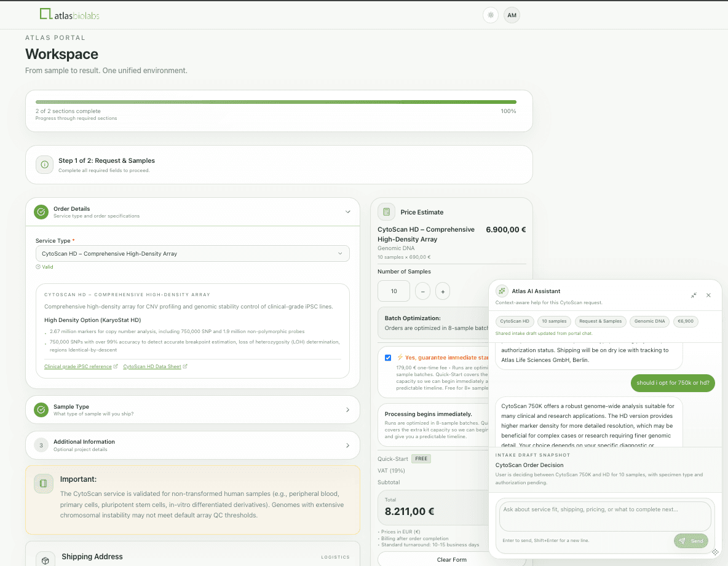Click the sections-complete progress bar
The image size is (728, 566).
click(x=276, y=102)
